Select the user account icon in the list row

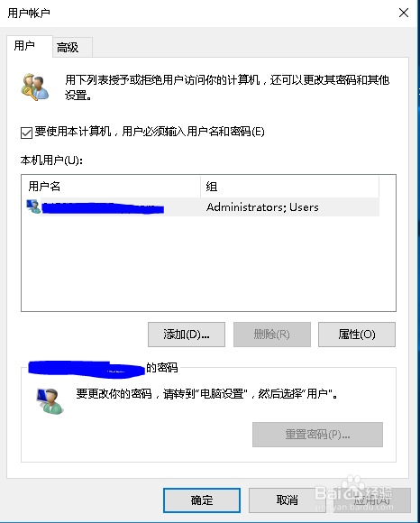tap(33, 206)
